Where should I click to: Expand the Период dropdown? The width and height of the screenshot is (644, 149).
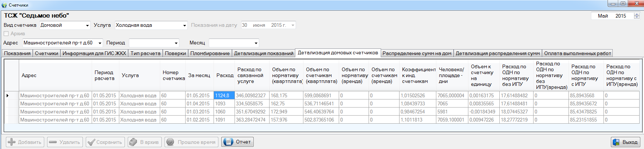click(176, 43)
